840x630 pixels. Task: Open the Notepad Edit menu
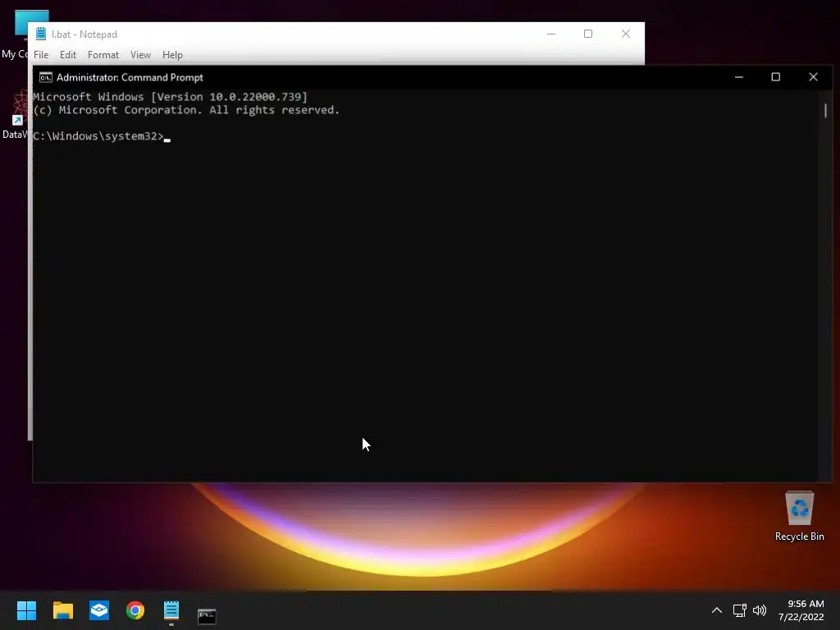67,55
